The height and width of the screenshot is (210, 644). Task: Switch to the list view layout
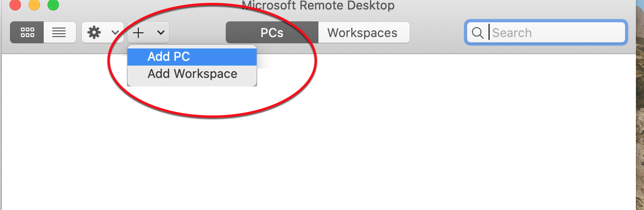click(59, 33)
